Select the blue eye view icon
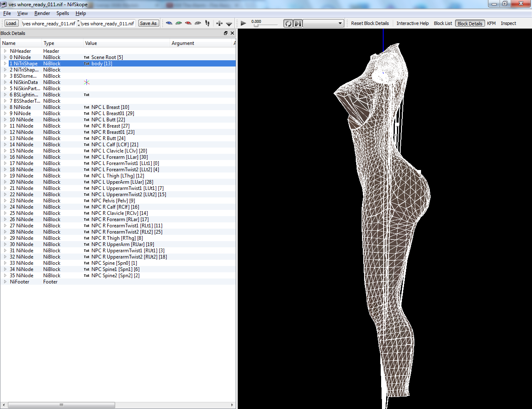This screenshot has width=532, height=409. [169, 23]
